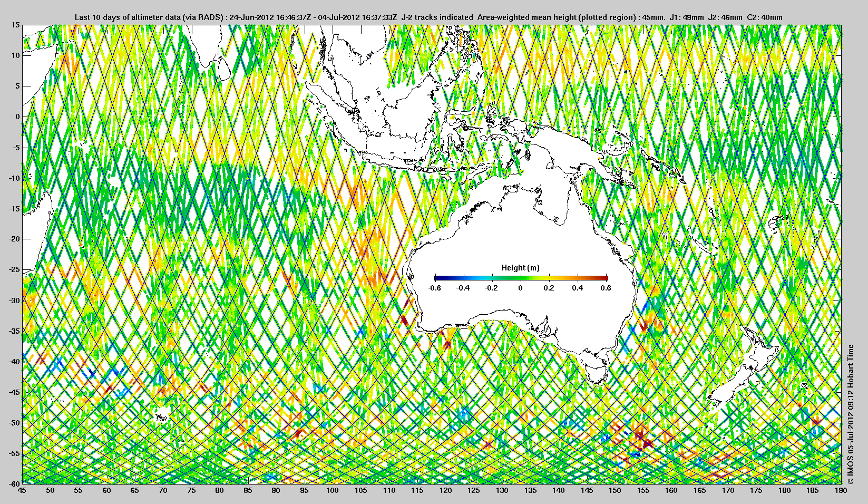The height and width of the screenshot is (504, 868).
Task: Select the -0.4 colorbar tick label
Action: tap(463, 288)
